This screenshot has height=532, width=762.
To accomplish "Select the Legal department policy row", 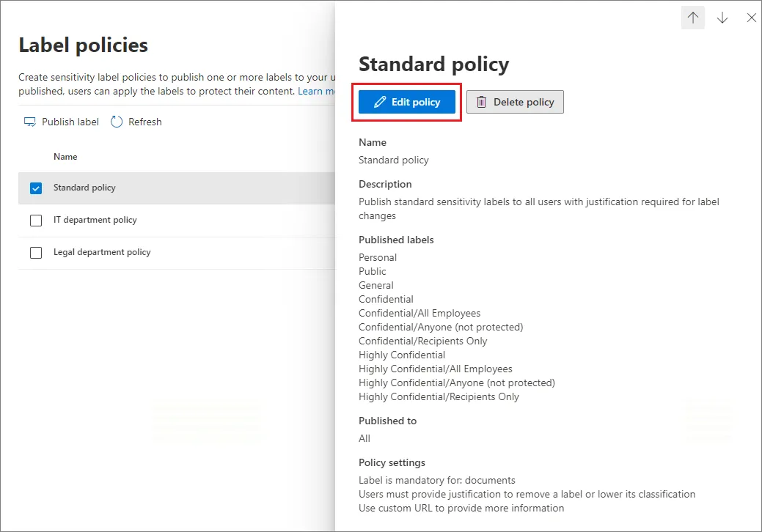I will [x=102, y=252].
